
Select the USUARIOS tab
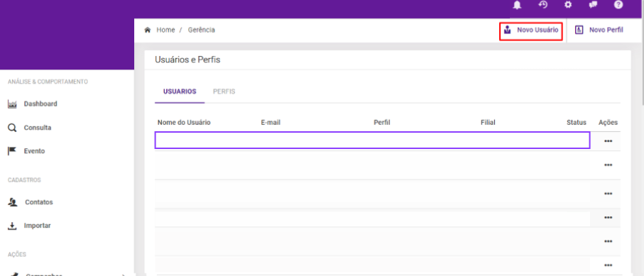tap(180, 92)
